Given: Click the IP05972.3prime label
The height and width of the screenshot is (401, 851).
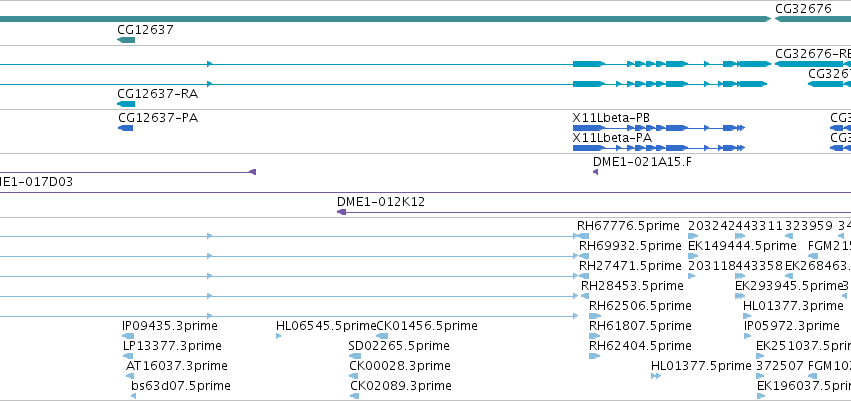Looking at the screenshot, I should (x=792, y=326).
